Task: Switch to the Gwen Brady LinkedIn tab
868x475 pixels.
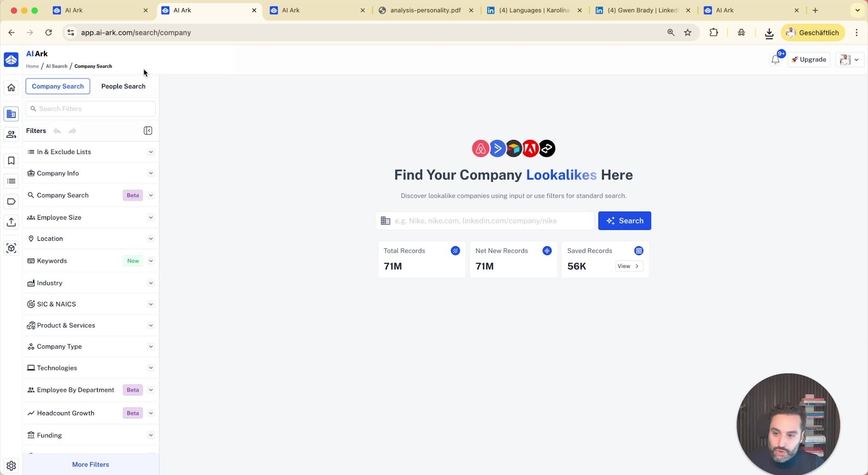Action: (x=643, y=10)
